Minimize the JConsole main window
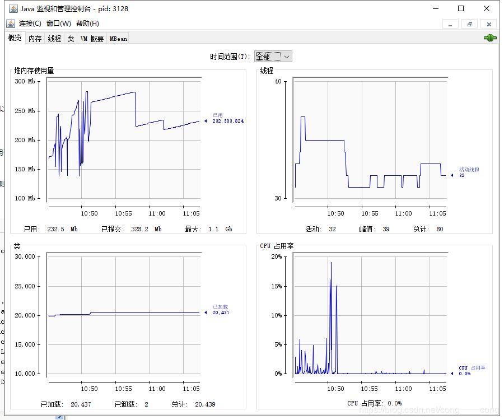This screenshot has height=420, width=504. [436, 8]
